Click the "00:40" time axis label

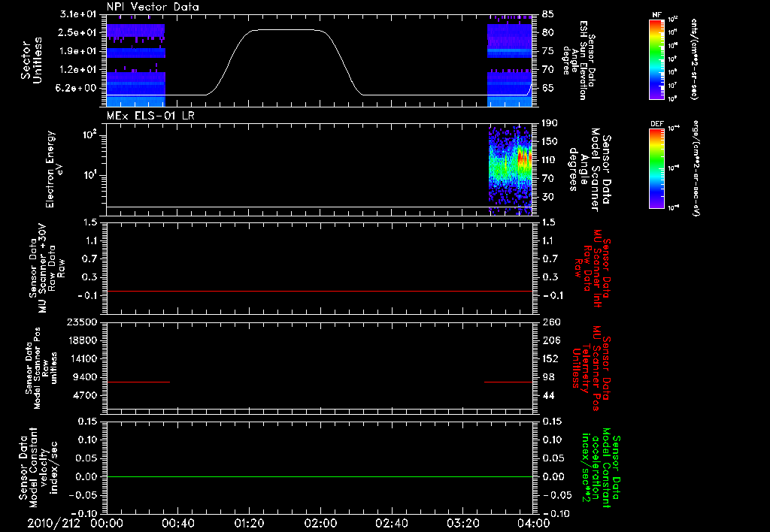coord(177,523)
